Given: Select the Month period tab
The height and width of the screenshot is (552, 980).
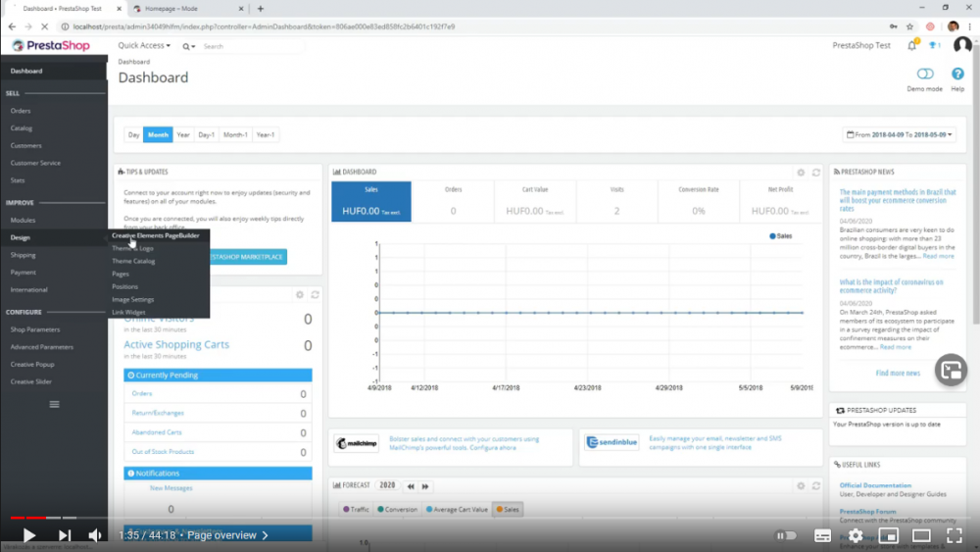Looking at the screenshot, I should tap(158, 134).
